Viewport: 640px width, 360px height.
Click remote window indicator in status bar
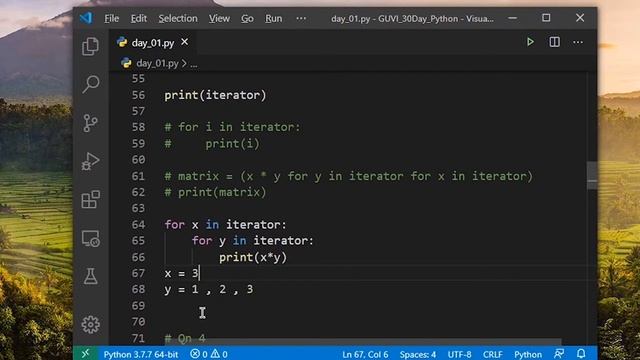pyautogui.click(x=85, y=353)
